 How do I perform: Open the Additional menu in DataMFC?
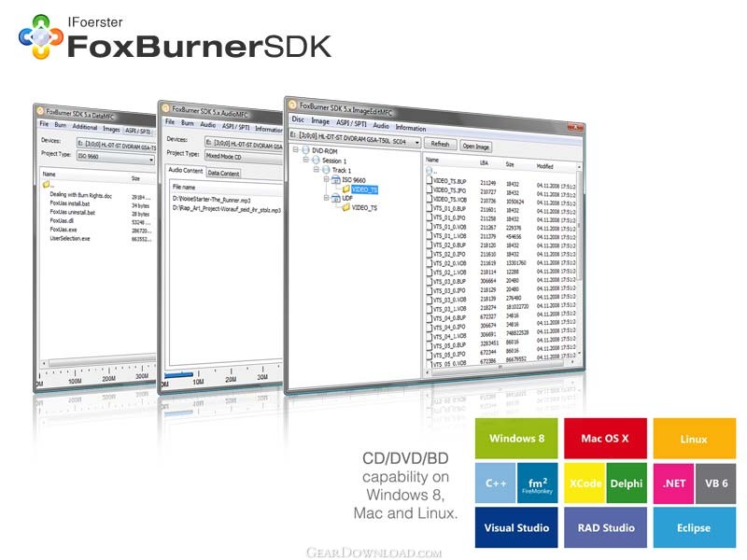pyautogui.click(x=84, y=127)
